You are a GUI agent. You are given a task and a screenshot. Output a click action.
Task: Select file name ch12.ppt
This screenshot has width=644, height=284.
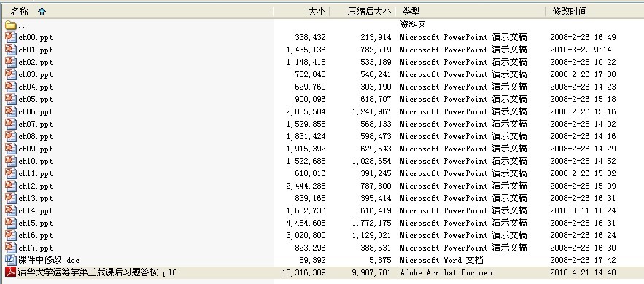click(x=35, y=186)
